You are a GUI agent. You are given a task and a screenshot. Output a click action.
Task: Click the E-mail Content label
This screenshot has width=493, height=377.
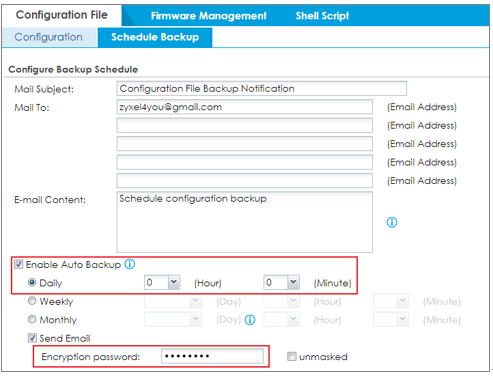click(x=50, y=200)
